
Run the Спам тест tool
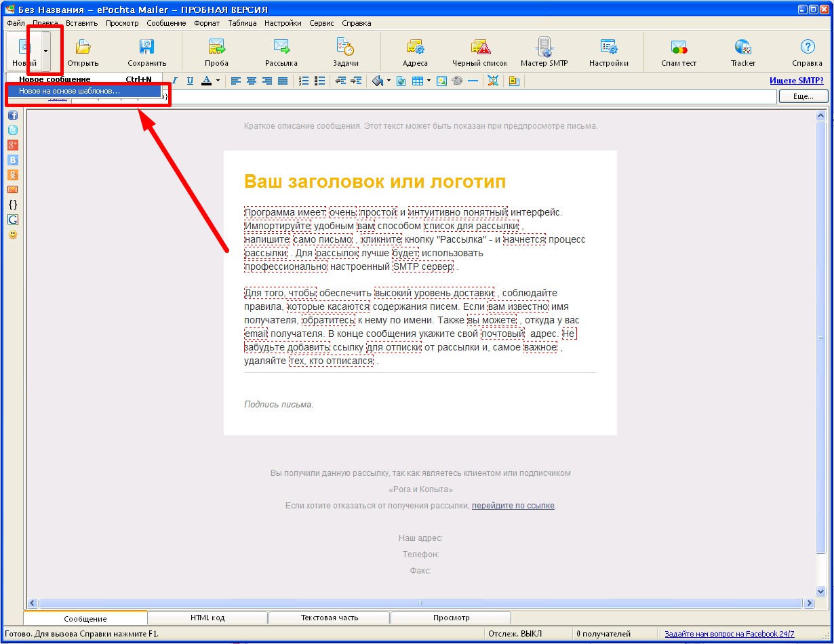click(x=679, y=52)
